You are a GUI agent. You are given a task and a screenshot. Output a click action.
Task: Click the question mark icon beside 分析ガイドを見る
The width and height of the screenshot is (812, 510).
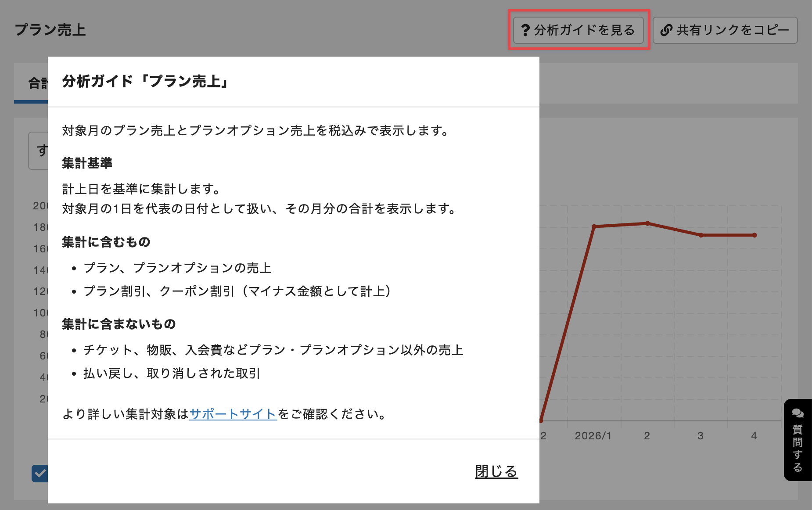click(x=525, y=30)
